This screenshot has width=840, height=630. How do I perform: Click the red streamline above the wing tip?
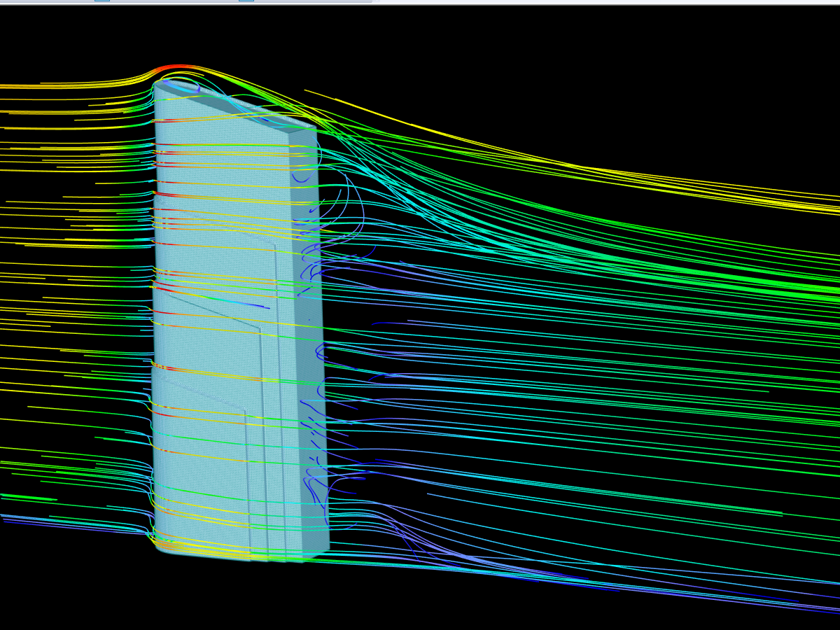point(171,65)
